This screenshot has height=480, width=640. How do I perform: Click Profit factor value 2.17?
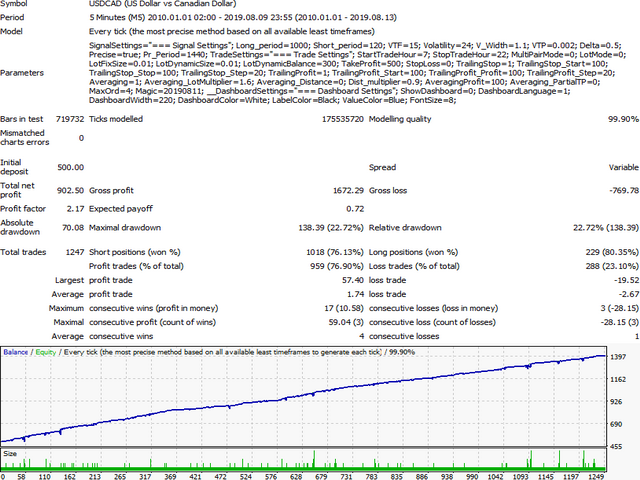click(76, 209)
